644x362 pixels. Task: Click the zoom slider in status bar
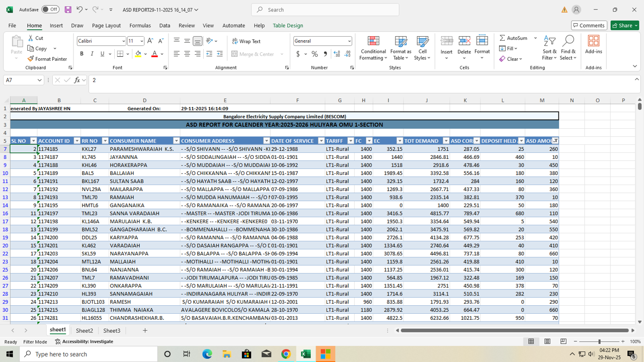(599, 341)
